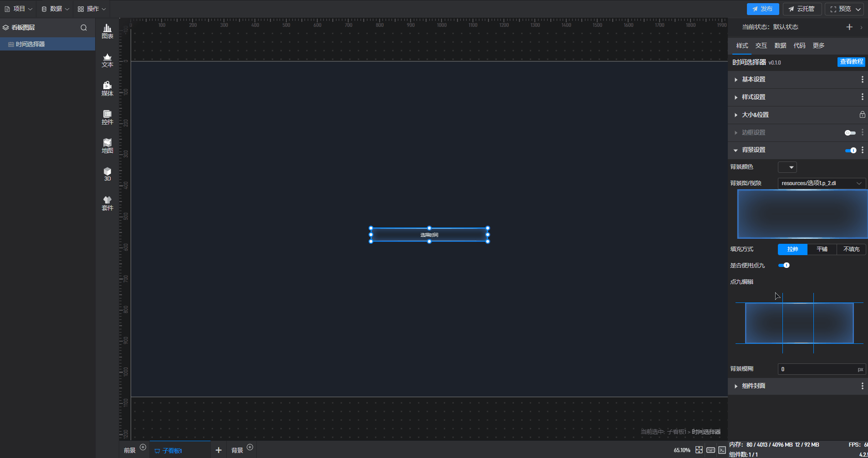Select the 背景 layer button
Viewport: 868px width, 458px height.
coord(237,450)
